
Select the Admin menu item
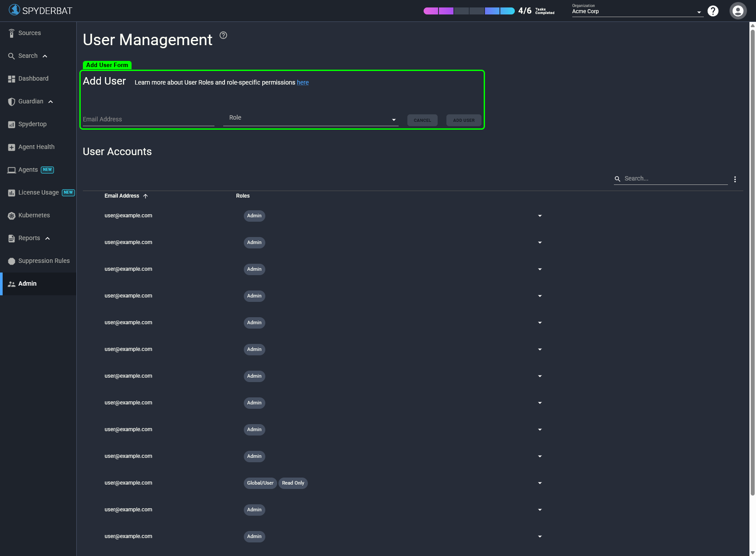coord(27,283)
